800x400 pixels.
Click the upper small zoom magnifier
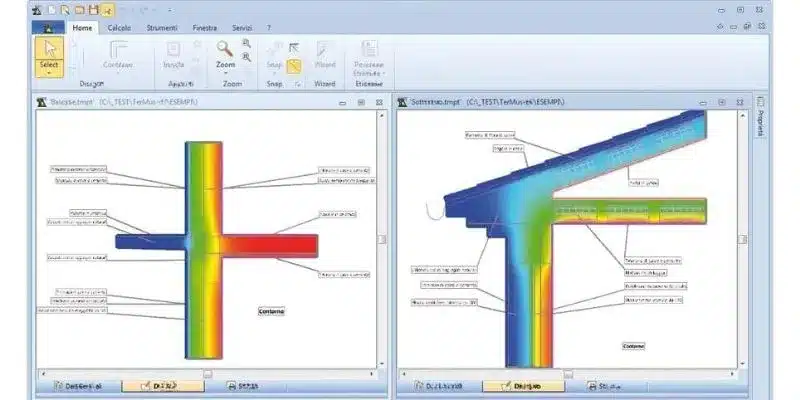pos(246,44)
